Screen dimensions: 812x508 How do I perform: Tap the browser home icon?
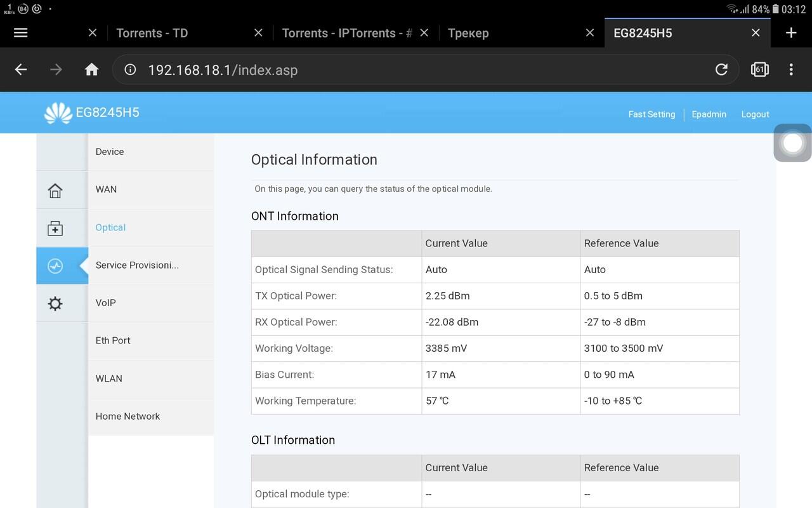click(x=92, y=70)
